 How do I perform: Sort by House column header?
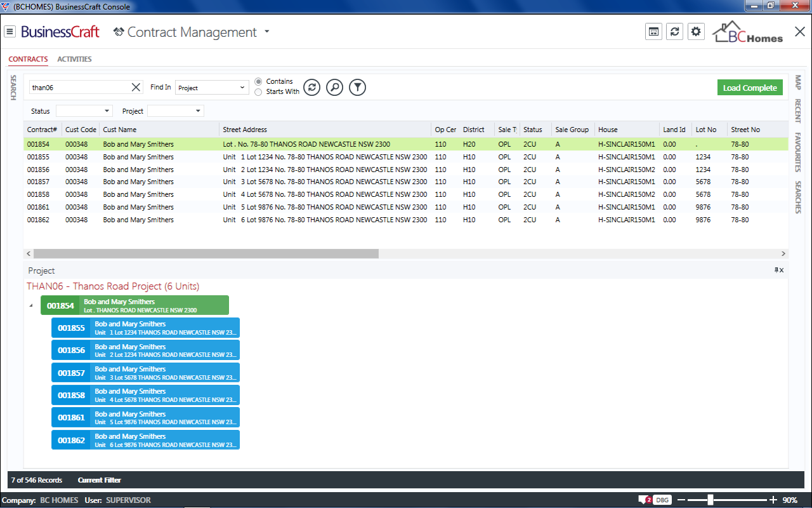(627, 130)
